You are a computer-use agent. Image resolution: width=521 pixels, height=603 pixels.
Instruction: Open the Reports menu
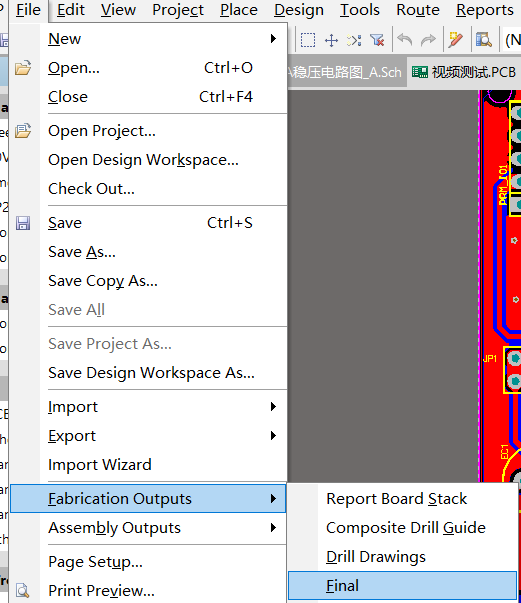click(485, 10)
